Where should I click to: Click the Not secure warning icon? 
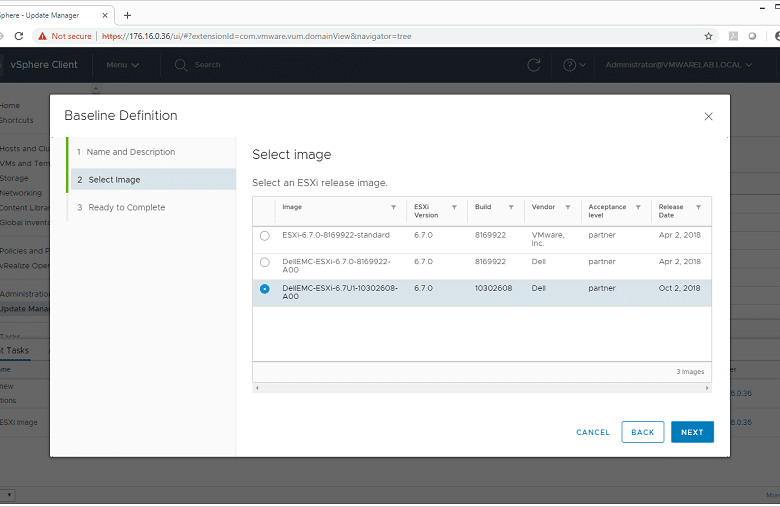[42, 36]
